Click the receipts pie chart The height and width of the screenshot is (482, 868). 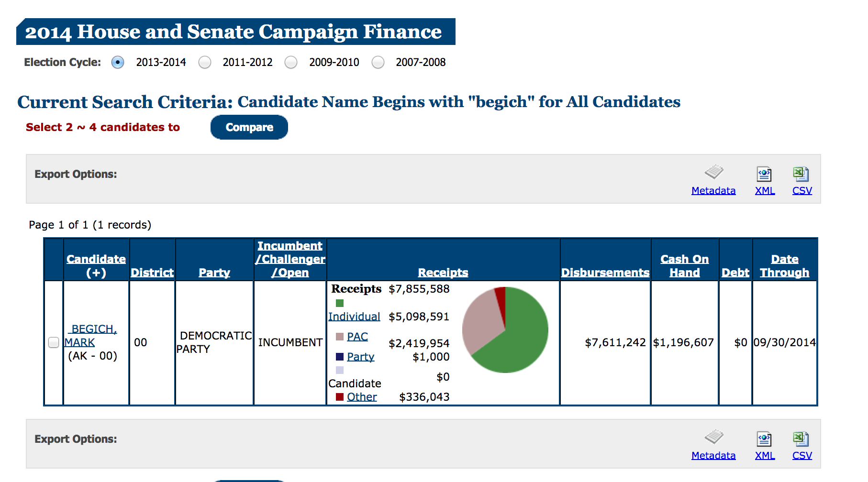pos(505,330)
